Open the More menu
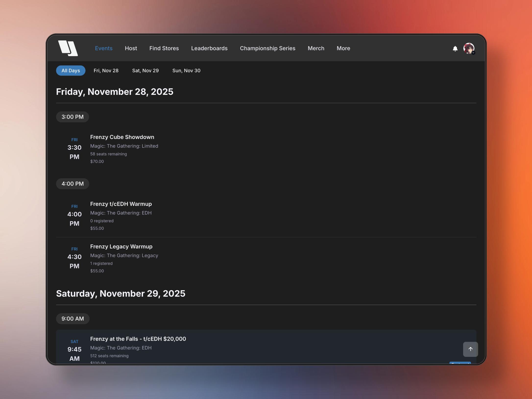 point(343,48)
